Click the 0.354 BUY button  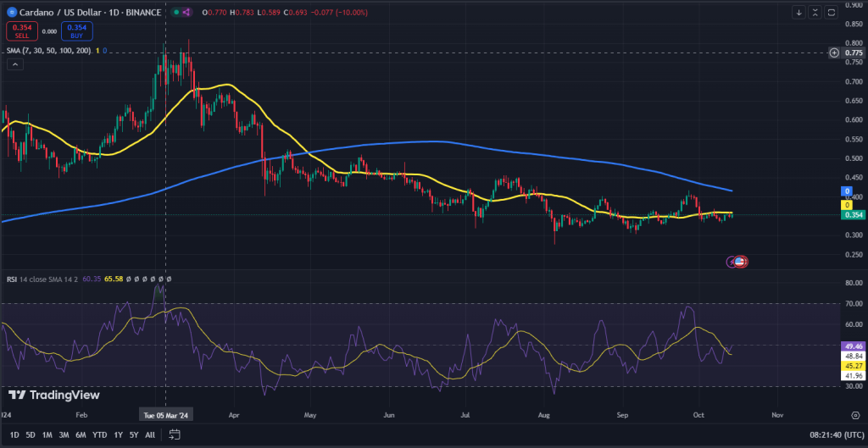(x=77, y=31)
